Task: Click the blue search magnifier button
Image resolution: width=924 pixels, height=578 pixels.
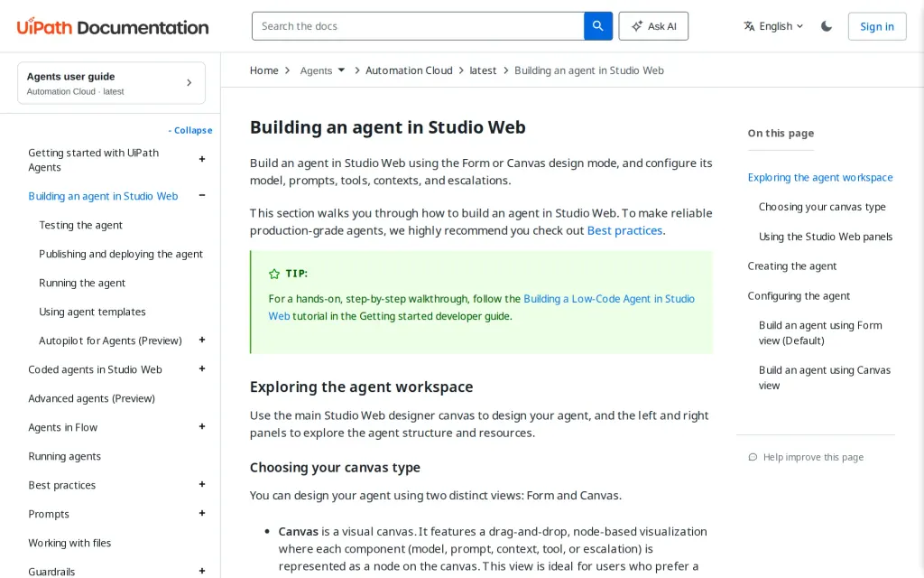Action: (x=597, y=26)
